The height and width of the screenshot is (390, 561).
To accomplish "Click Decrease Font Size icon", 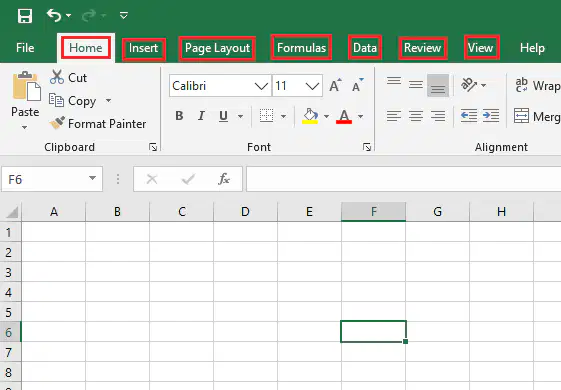I will pyautogui.click(x=357, y=85).
